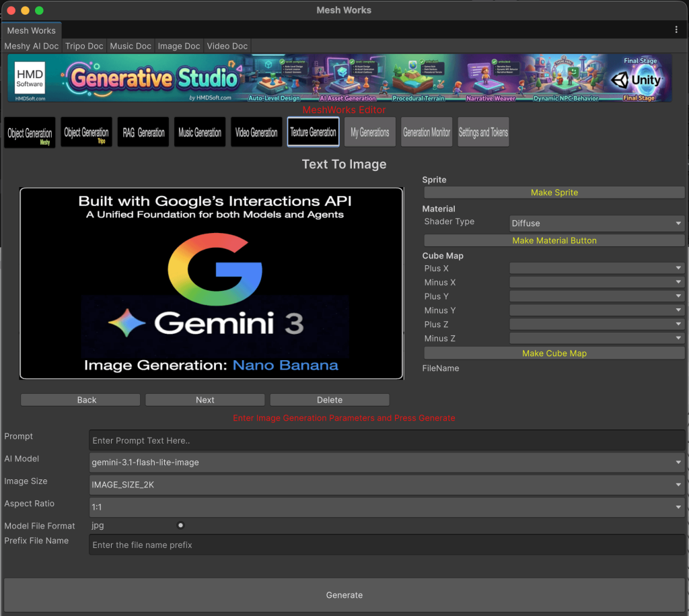Expand the Image Size dropdown

click(x=387, y=485)
